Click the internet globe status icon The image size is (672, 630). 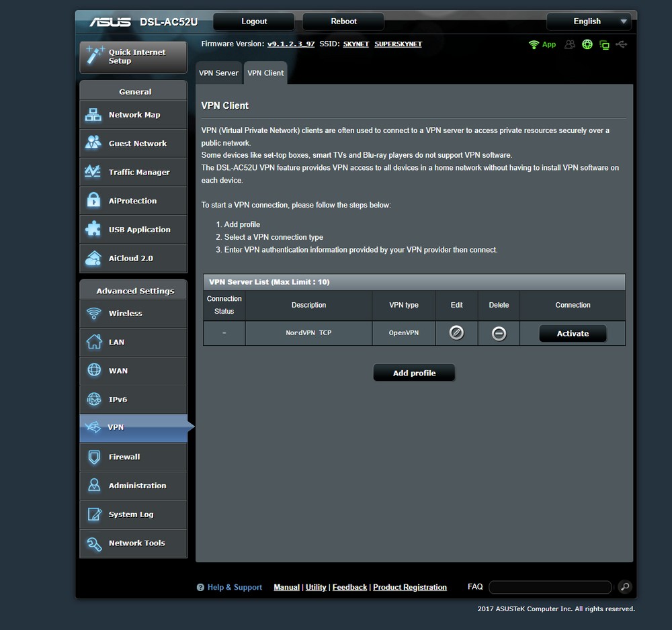pyautogui.click(x=587, y=44)
